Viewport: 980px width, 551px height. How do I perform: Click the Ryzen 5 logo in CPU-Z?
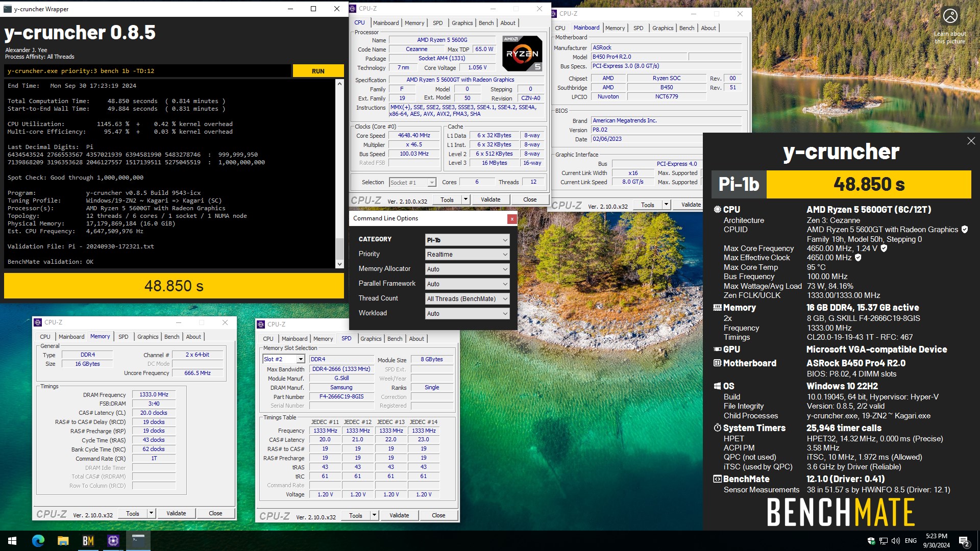[522, 53]
